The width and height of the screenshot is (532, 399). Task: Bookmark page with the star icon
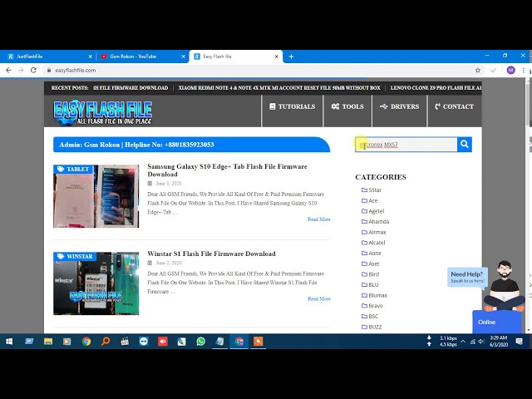click(x=478, y=70)
